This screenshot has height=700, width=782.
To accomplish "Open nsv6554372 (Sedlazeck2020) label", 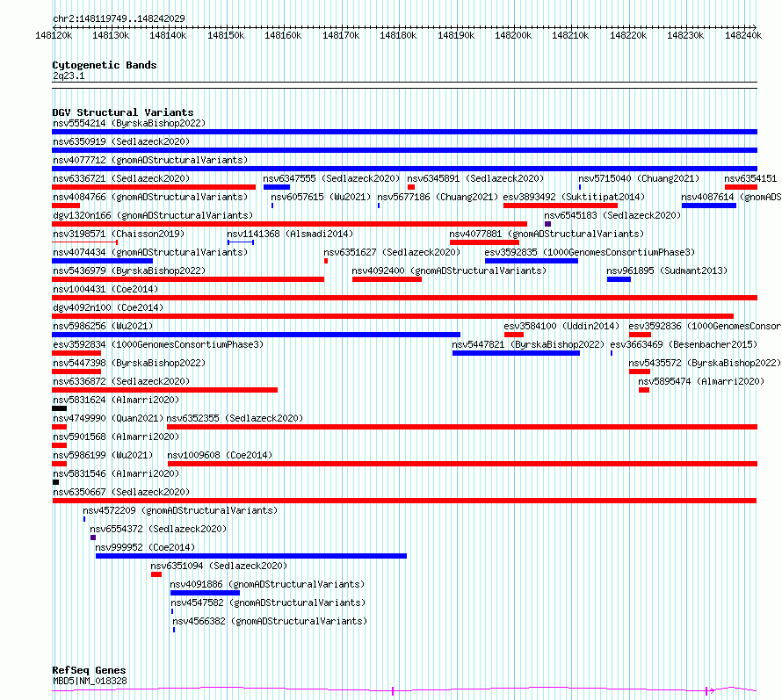I will pos(158,529).
